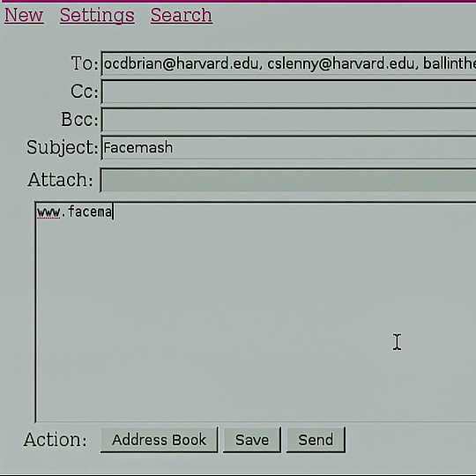Viewport: 476px width, 476px height.
Task: Open the Settings link
Action: 97,15
